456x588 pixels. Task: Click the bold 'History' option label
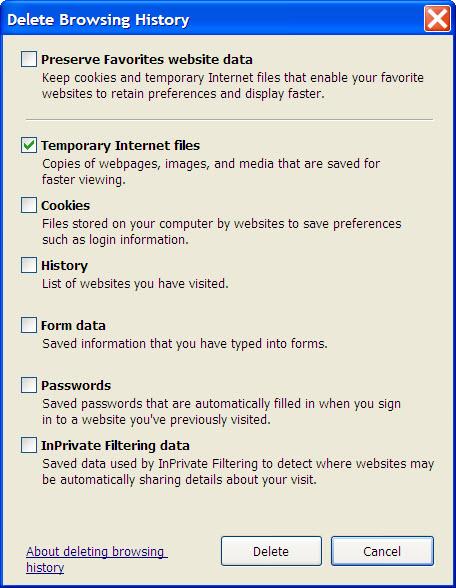(64, 266)
